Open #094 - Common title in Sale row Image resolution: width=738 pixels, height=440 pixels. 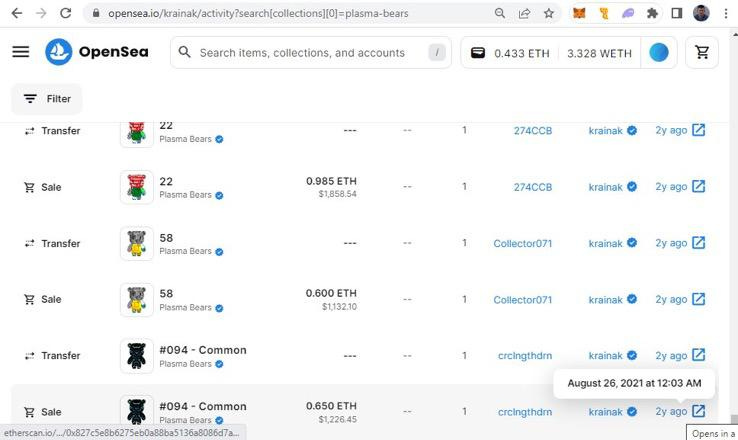(x=203, y=406)
